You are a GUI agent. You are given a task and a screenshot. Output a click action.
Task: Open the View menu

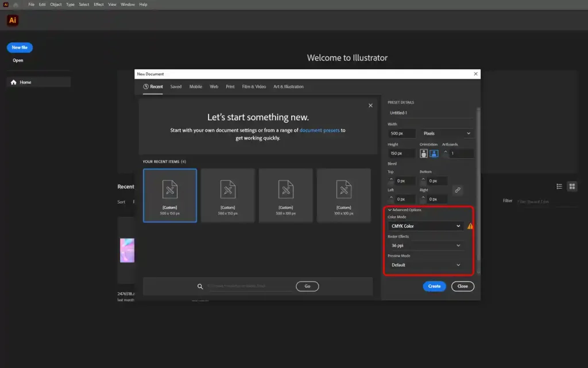[112, 5]
